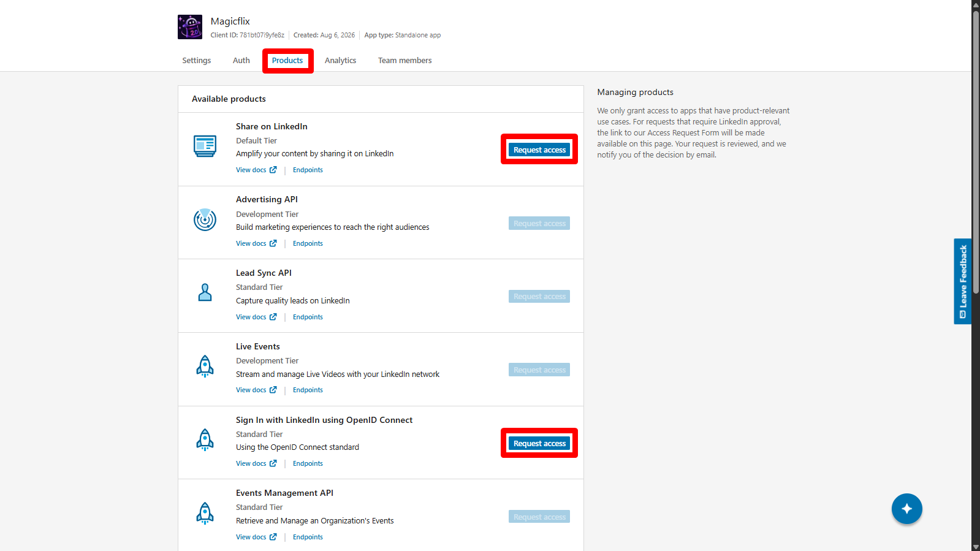View Endpoints for Lead Sync API
980x551 pixels.
coord(308,317)
